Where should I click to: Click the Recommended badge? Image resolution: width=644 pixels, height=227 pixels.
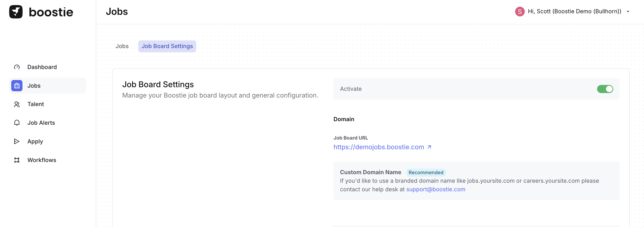[426, 172]
